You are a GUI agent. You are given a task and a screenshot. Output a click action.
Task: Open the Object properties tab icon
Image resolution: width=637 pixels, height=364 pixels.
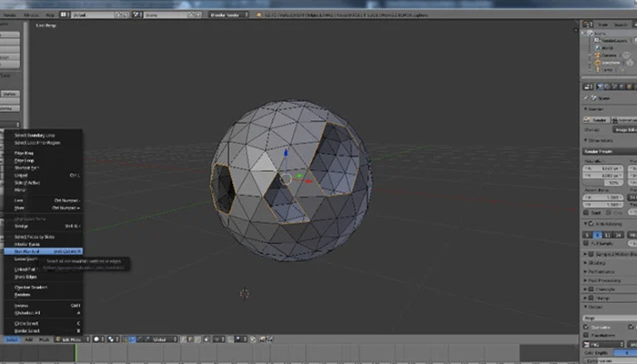pos(630,86)
